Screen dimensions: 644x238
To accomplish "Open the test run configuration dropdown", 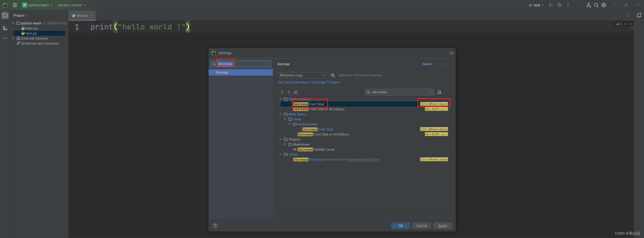I will click(536, 5).
